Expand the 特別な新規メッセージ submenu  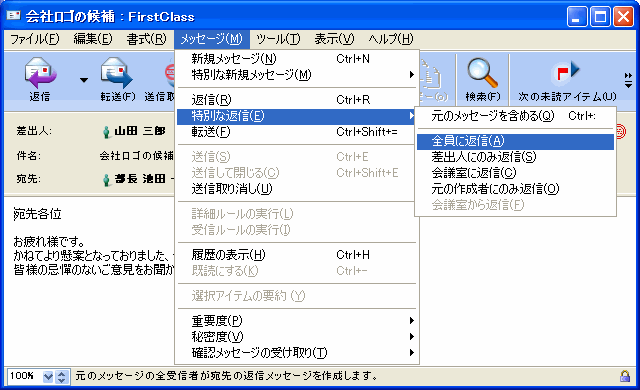coord(298,75)
